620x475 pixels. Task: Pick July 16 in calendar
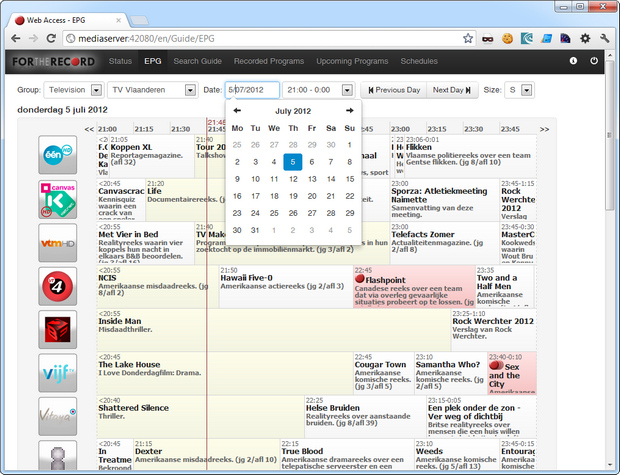coord(237,196)
